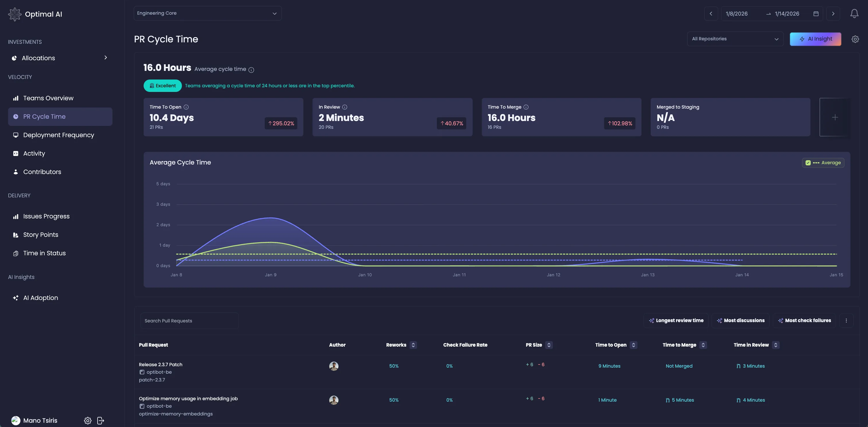The width and height of the screenshot is (868, 427).
Task: Click the Excellent badge indicator
Action: (163, 86)
